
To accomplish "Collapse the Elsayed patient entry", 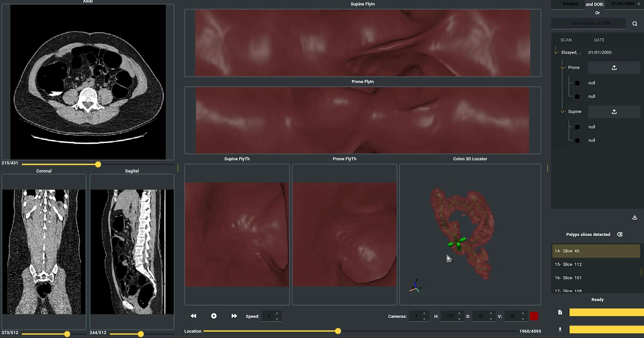I will click(x=556, y=52).
